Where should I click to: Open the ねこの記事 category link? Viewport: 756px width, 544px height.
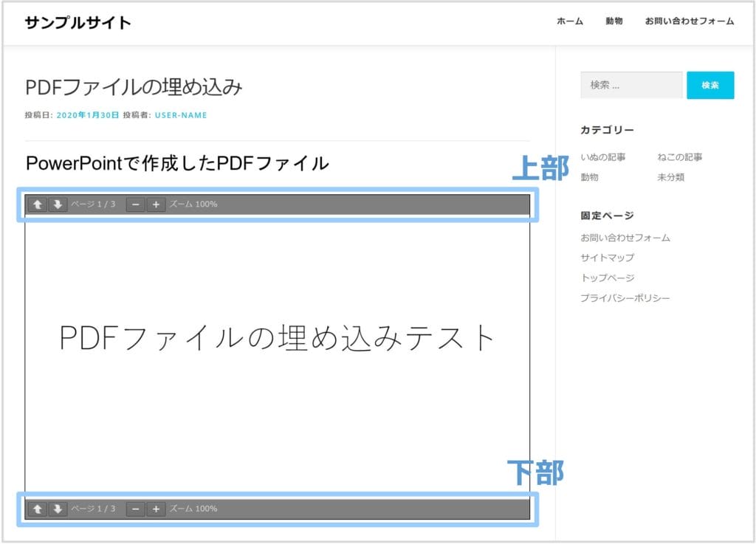coord(680,157)
